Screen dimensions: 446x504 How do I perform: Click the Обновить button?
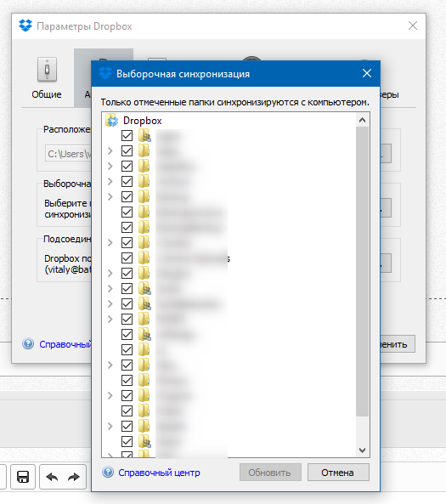270,473
